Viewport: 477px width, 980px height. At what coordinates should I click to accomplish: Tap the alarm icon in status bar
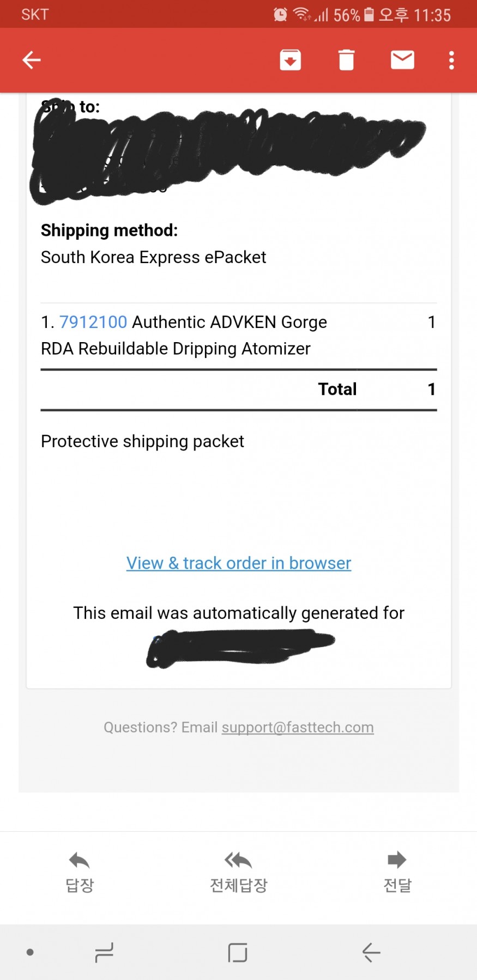(x=280, y=15)
